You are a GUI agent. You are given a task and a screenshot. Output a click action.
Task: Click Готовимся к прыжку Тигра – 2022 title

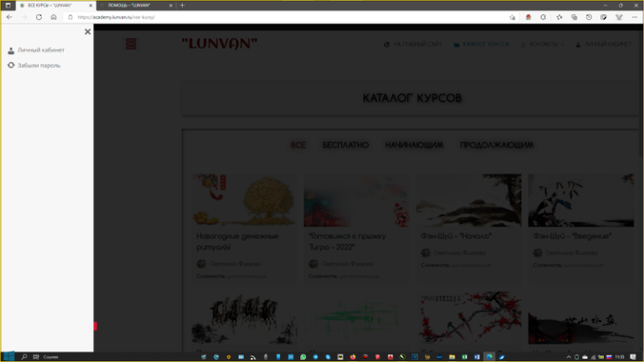coord(347,241)
